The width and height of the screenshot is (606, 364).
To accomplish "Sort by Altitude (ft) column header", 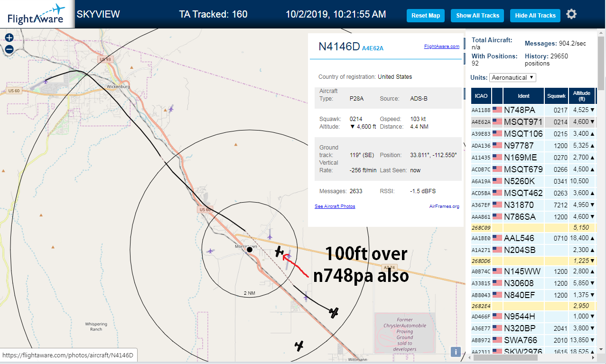I will (582, 96).
